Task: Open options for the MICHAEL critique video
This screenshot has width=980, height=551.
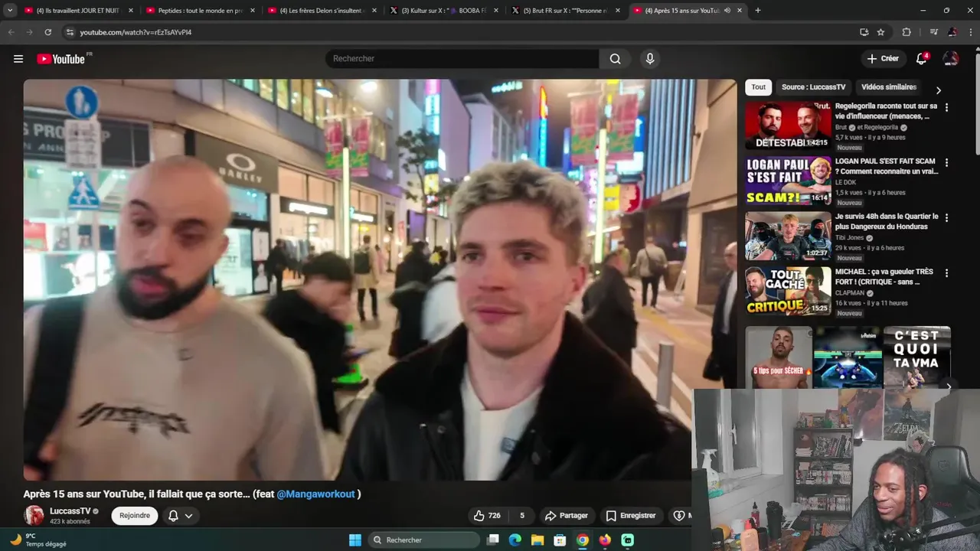Action: [x=946, y=273]
